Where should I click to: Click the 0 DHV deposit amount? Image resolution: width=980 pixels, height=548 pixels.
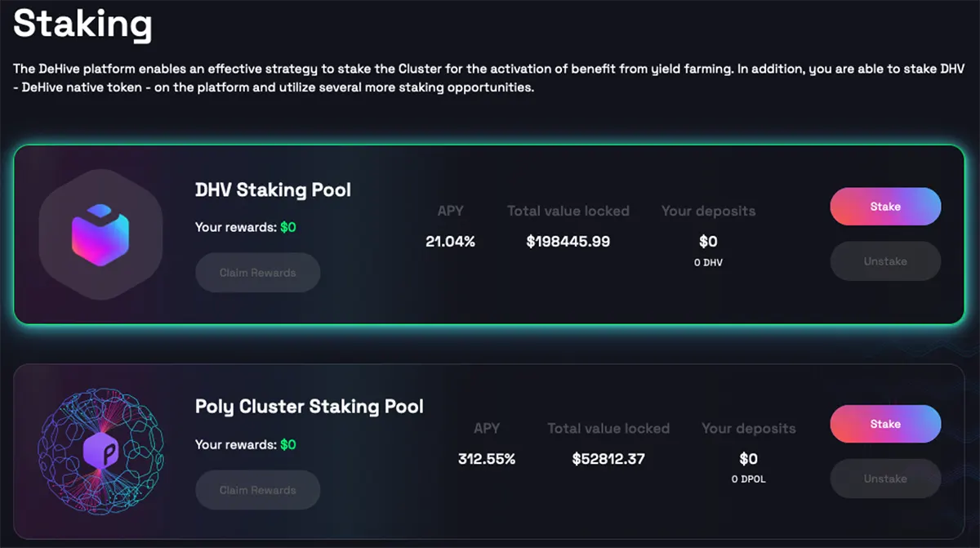coord(708,263)
